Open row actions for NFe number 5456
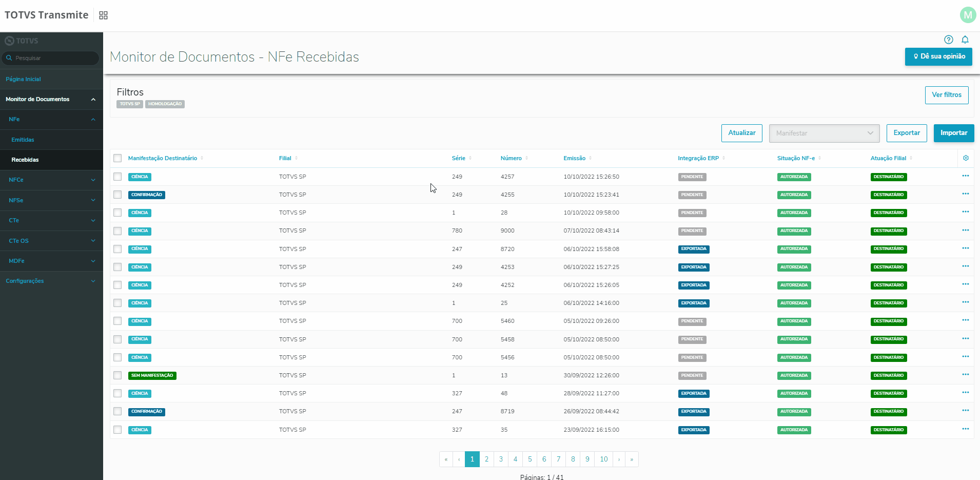Image resolution: width=980 pixels, height=480 pixels. [x=966, y=357]
